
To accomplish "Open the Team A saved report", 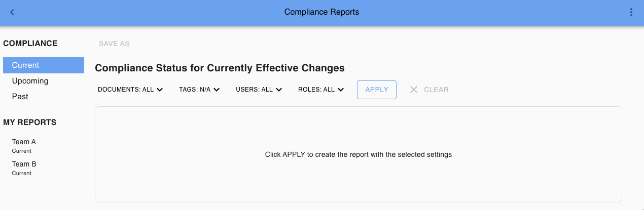I will (24, 145).
